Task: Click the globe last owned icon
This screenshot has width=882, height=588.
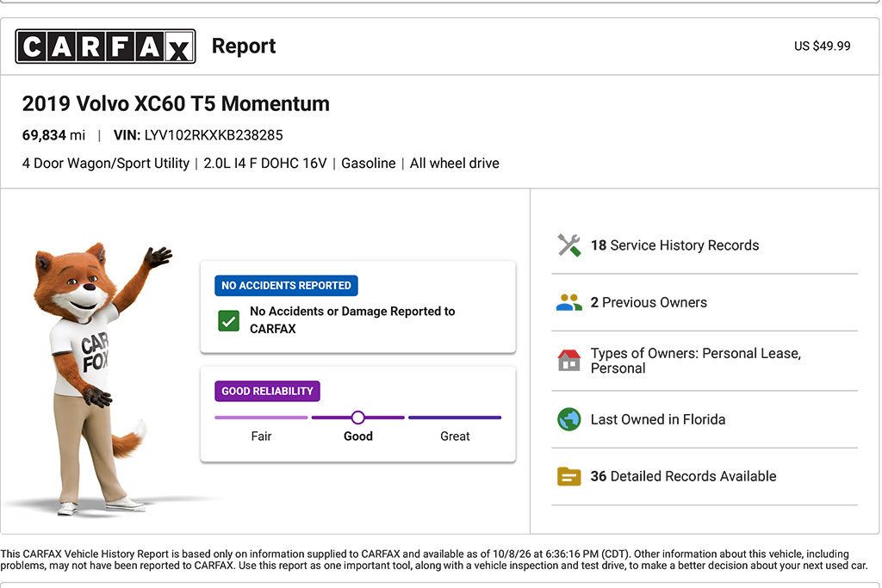Action: point(568,419)
